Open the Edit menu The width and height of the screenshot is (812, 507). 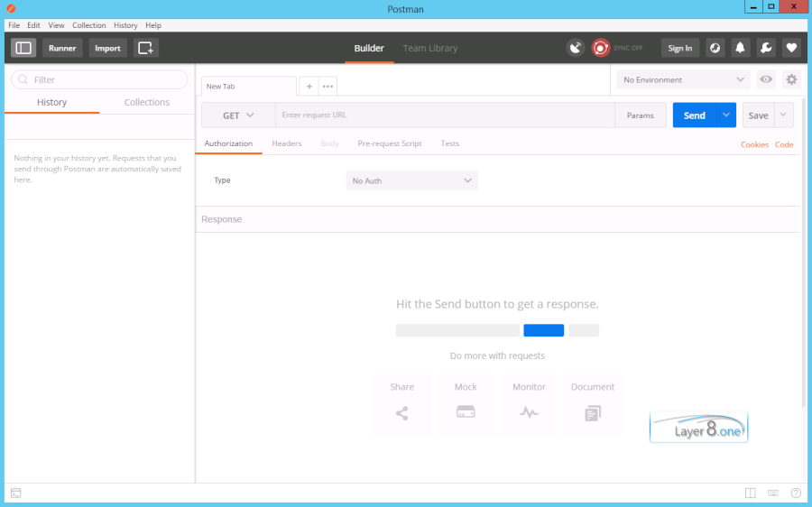(x=33, y=25)
